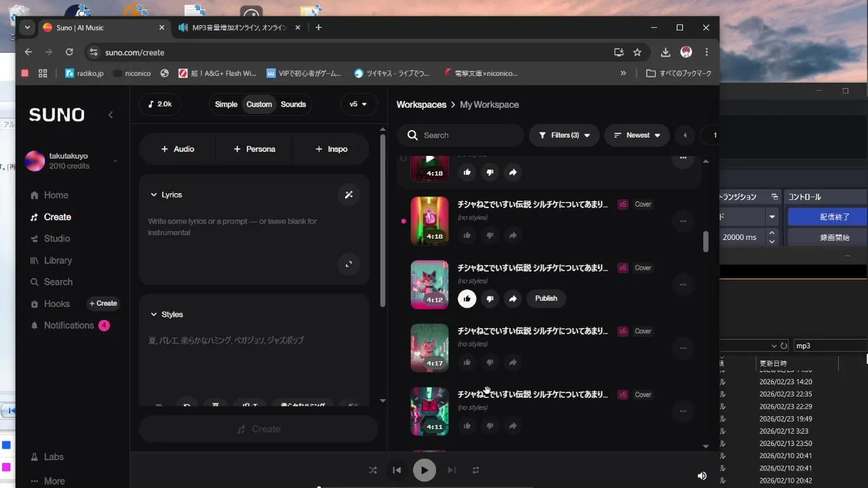Viewport: 868px width, 488px height.
Task: Dislike the song with the 4:11 thumbnail
Action: [490, 426]
